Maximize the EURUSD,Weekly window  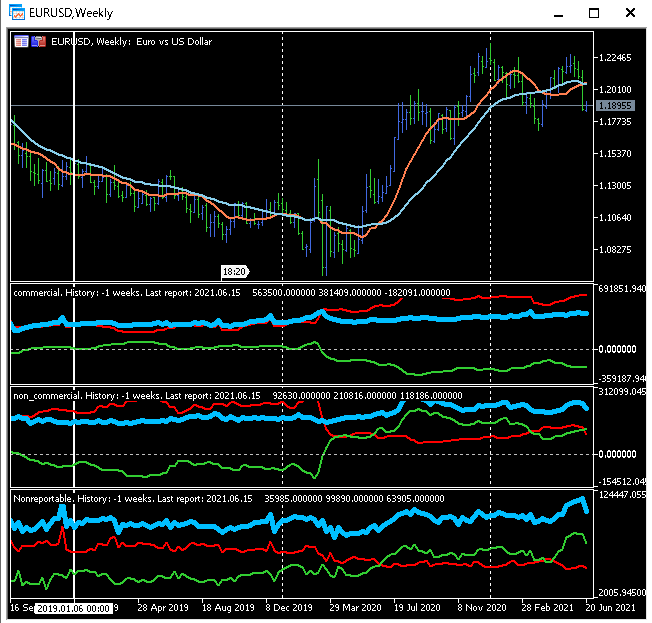click(x=594, y=13)
